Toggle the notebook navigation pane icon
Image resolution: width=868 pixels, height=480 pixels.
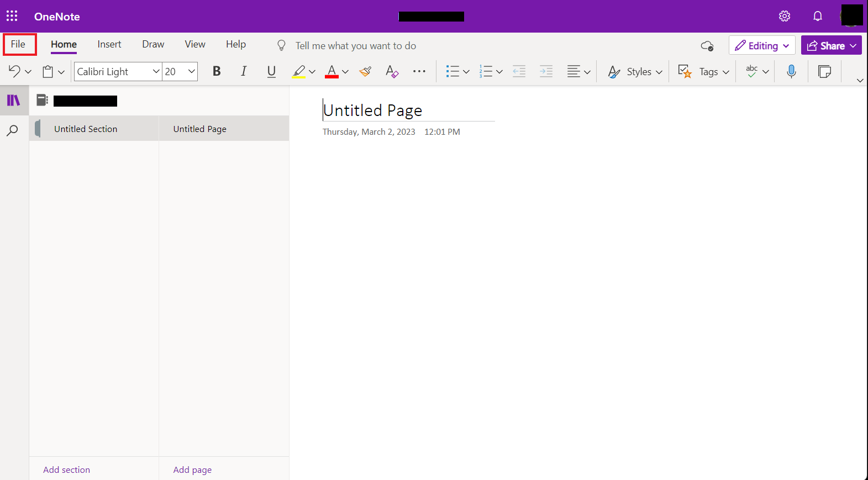tap(13, 100)
